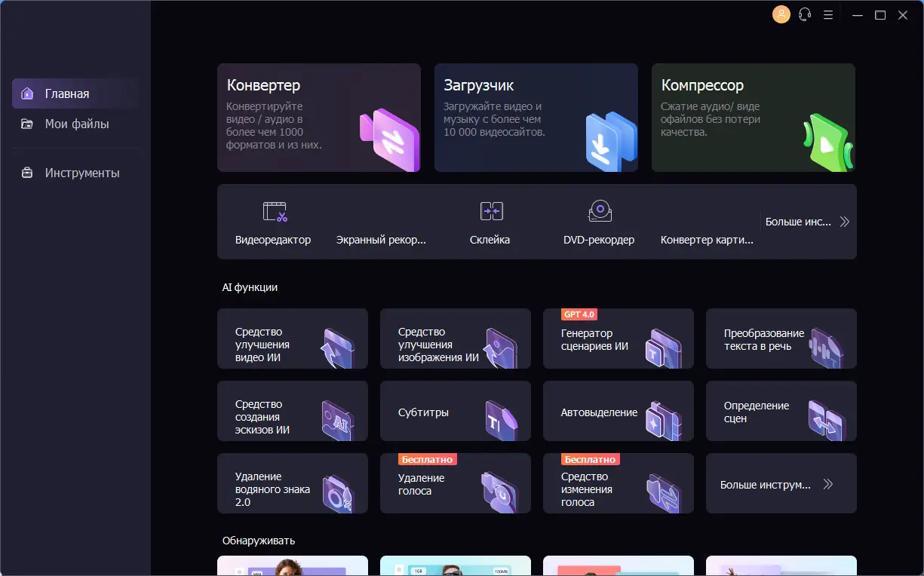Click the headset support icon
This screenshot has width=924, height=576.
[x=805, y=14]
